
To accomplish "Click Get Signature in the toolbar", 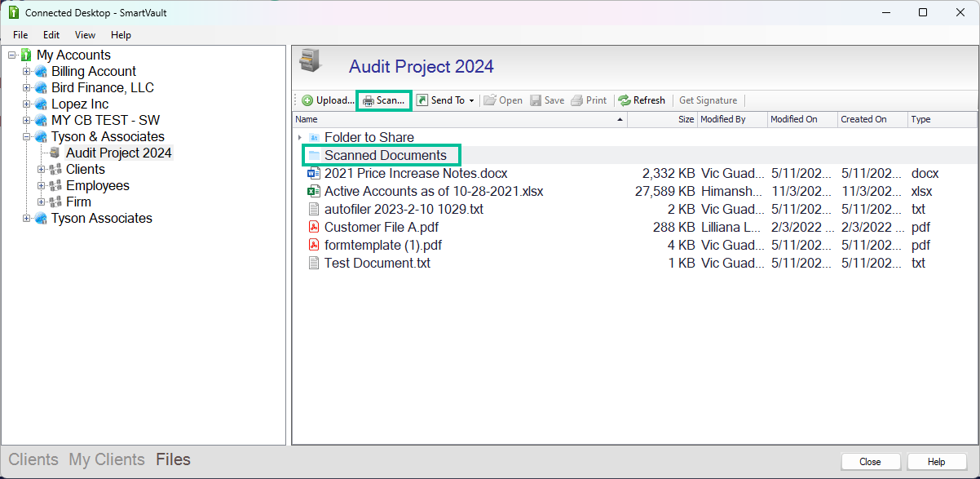I will tap(708, 100).
